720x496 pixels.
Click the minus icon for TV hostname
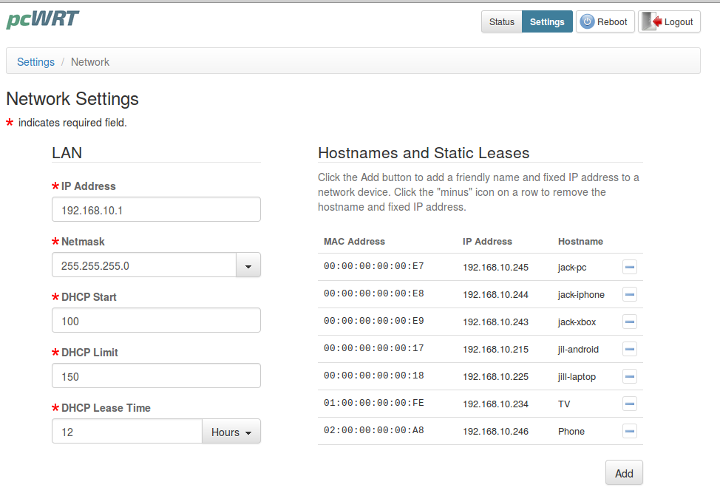click(x=630, y=404)
